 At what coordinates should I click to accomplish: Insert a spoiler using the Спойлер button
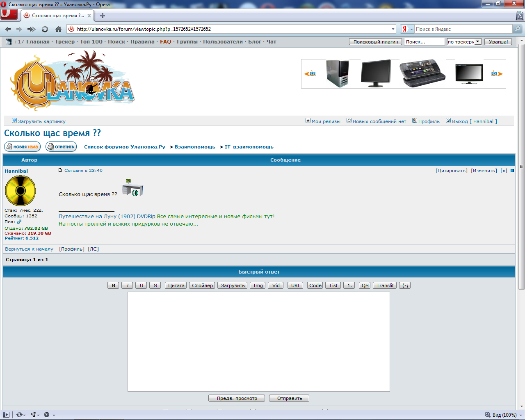pyautogui.click(x=202, y=285)
